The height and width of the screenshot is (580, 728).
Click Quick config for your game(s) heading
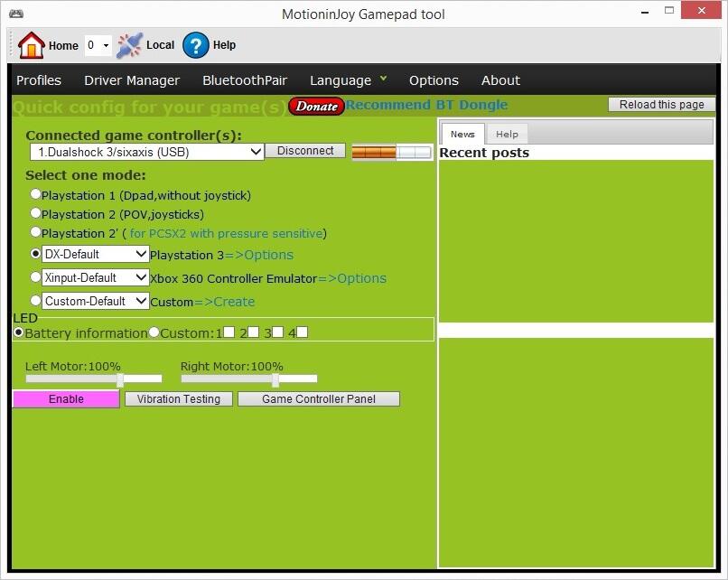150,108
